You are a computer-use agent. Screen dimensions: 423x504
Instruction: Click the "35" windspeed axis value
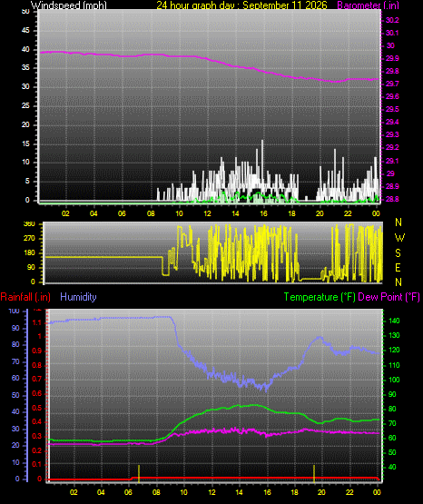click(x=25, y=68)
